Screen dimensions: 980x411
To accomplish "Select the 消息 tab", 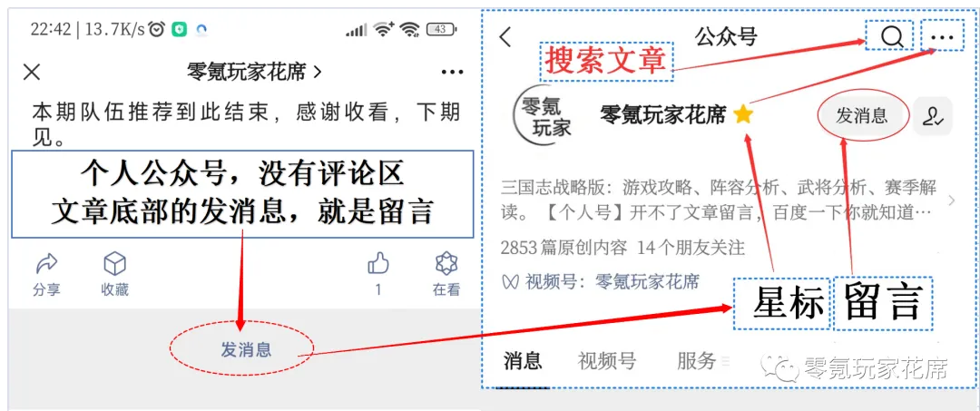I will coord(523,360).
